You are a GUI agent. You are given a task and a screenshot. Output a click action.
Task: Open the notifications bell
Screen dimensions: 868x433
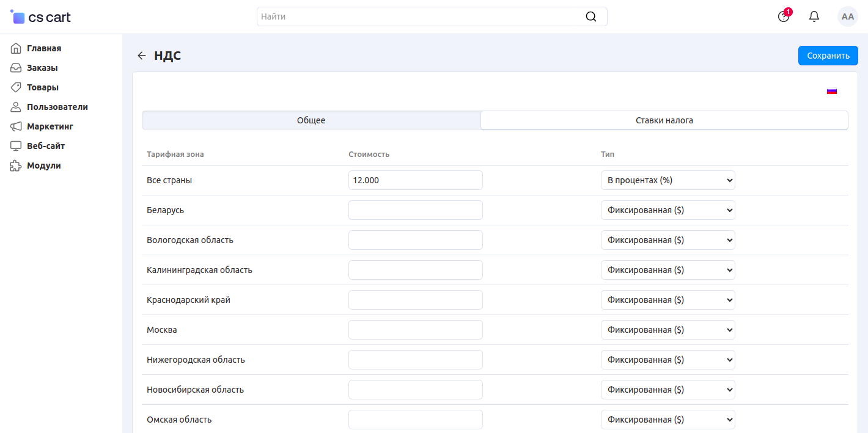point(814,16)
